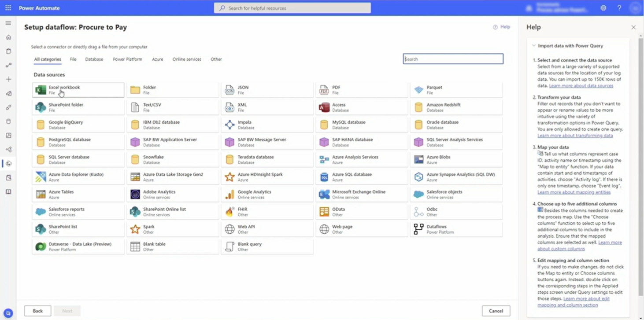Image resolution: width=644 pixels, height=320 pixels.
Task: Open the Connectors sidebar icon
Action: point(8,107)
